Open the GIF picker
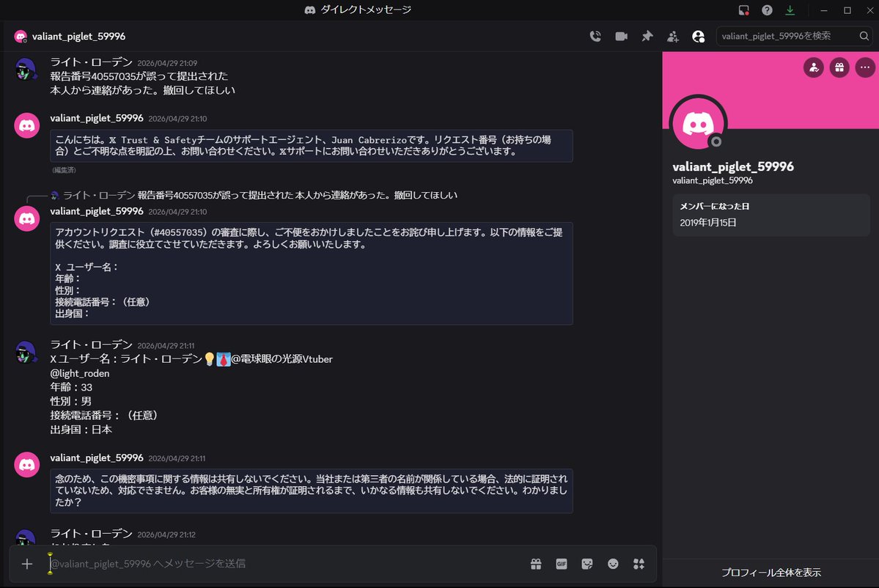This screenshot has height=588, width=879. (561, 564)
